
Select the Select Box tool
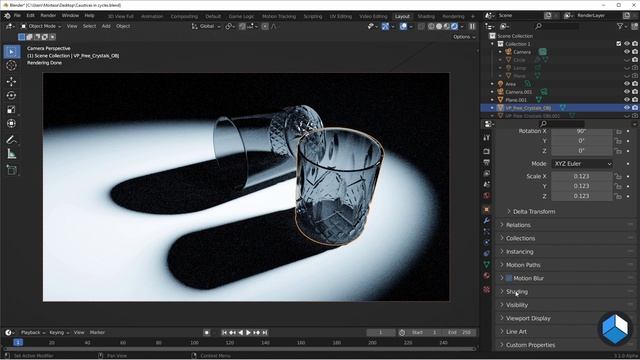tap(11, 52)
